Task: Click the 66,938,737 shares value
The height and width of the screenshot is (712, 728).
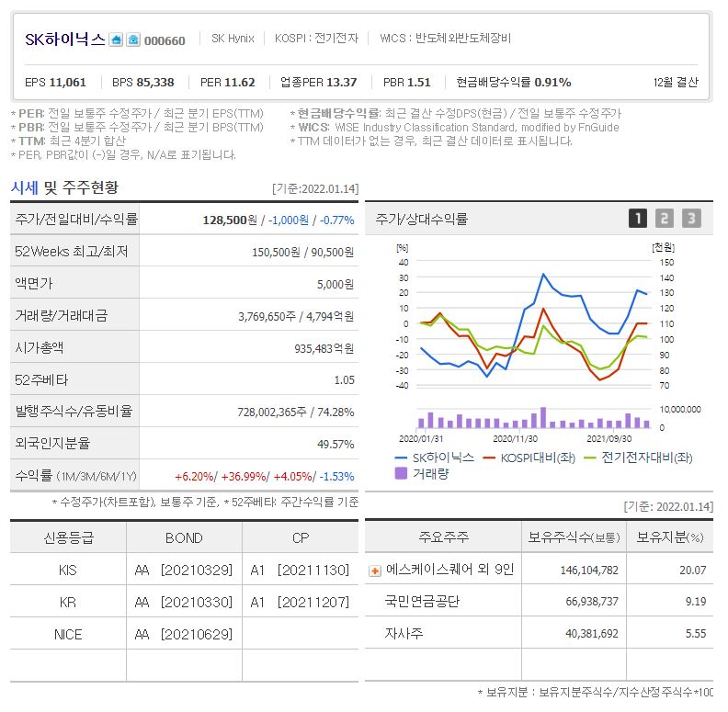Action: (592, 602)
